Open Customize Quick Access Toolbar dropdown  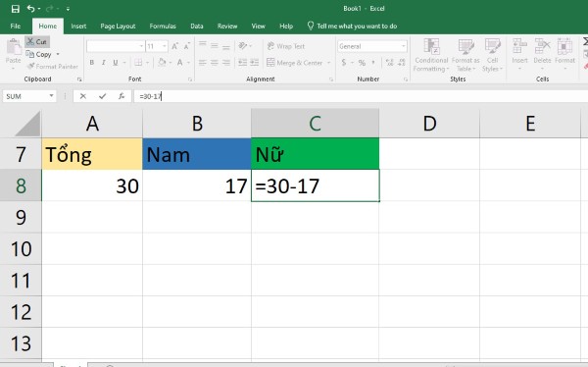(68, 9)
